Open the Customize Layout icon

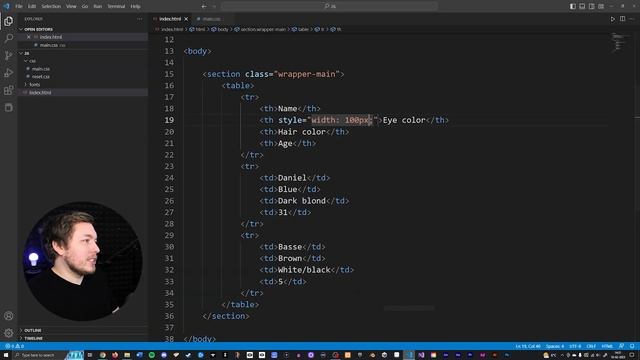tap(601, 6)
